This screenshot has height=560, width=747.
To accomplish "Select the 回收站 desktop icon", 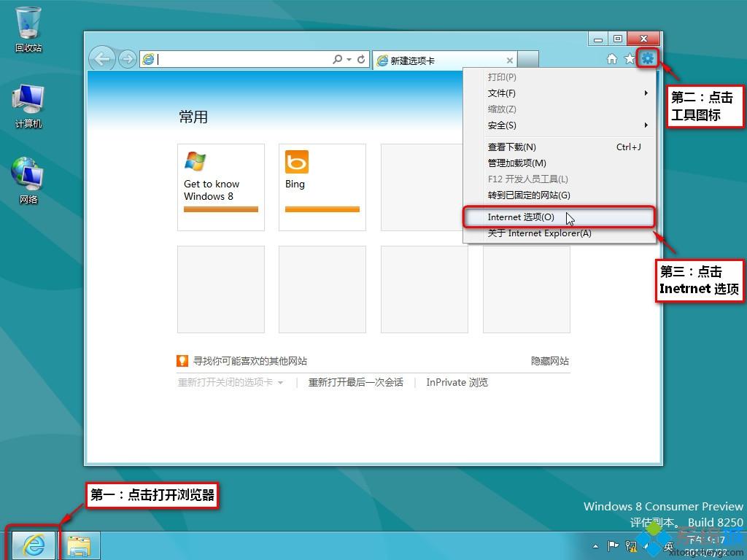I will click(28, 29).
